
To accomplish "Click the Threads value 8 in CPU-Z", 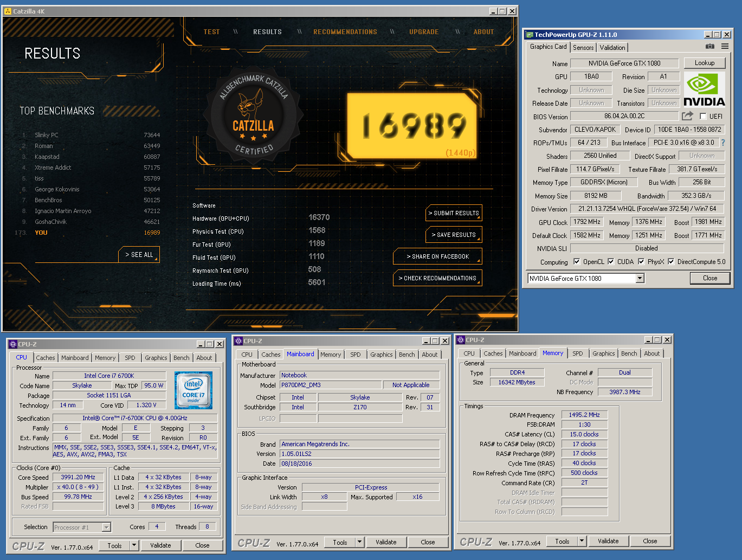I will tap(207, 526).
